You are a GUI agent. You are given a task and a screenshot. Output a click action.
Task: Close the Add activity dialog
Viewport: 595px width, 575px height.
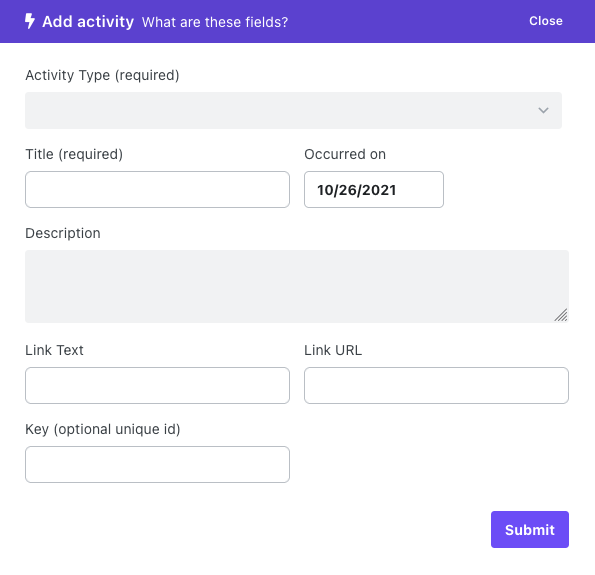coord(546,21)
